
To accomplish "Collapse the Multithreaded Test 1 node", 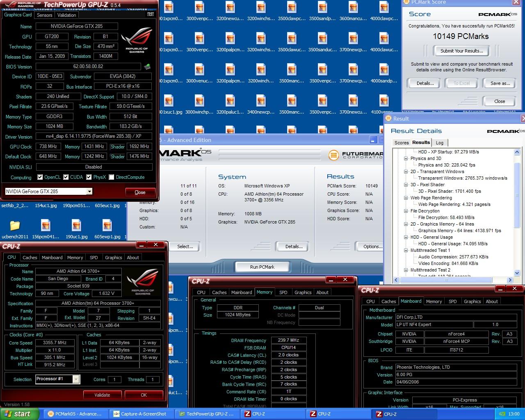I will [406, 250].
